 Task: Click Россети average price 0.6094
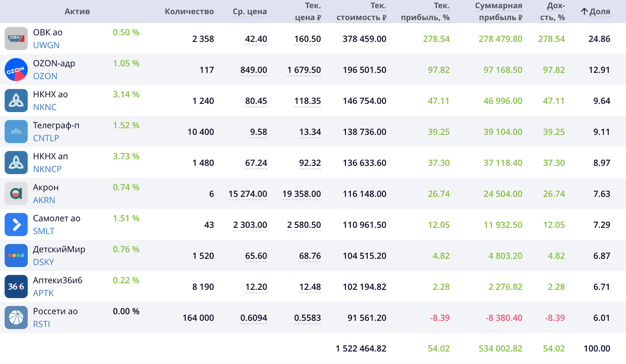tap(254, 318)
